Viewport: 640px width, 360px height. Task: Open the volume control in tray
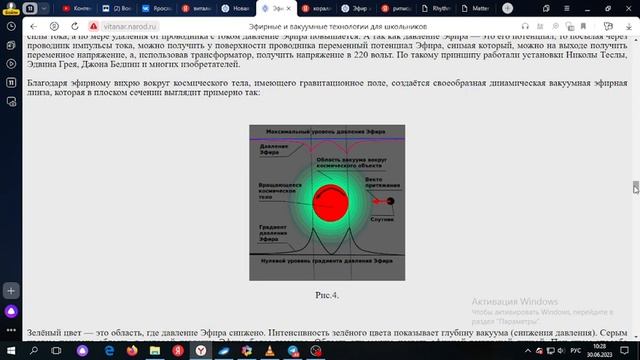pos(561,351)
